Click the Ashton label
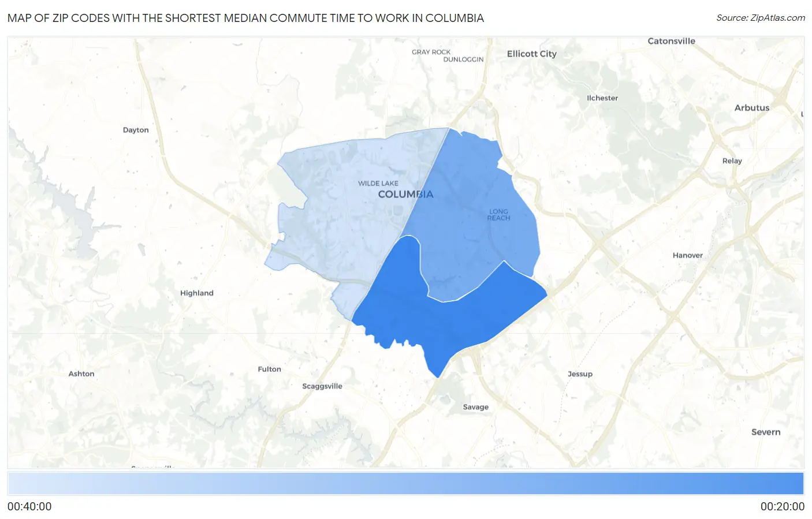812x519 pixels. pos(81,374)
